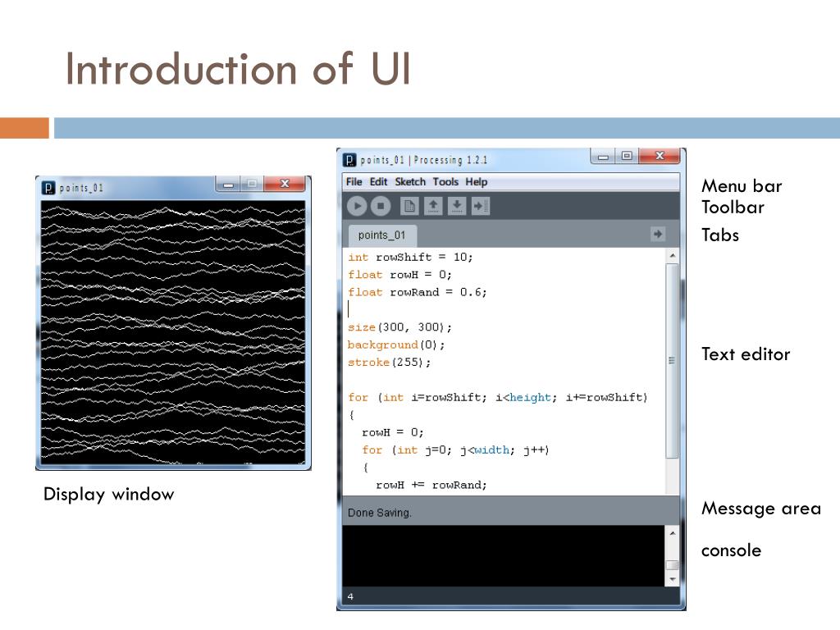Save the sketch with the Save icon

pyautogui.click(x=456, y=206)
